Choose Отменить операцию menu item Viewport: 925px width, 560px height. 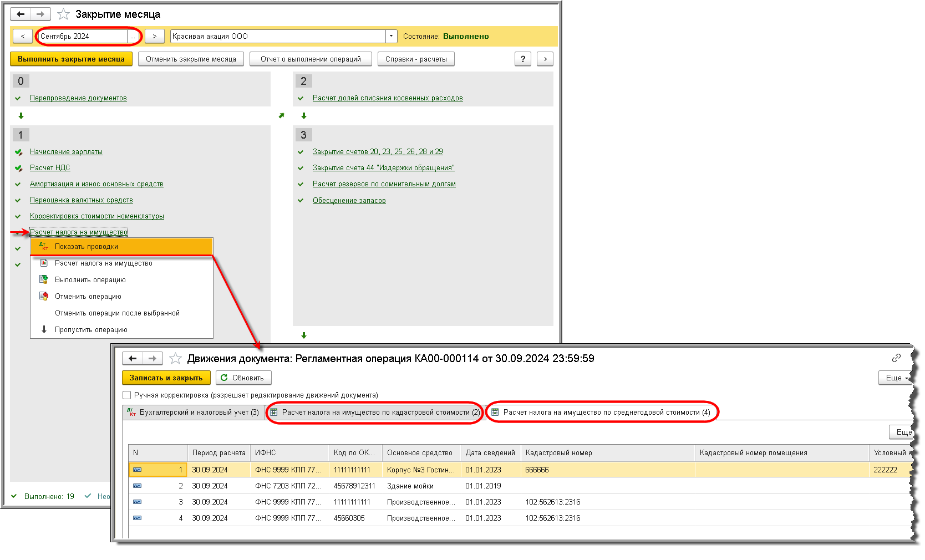pos(121,297)
